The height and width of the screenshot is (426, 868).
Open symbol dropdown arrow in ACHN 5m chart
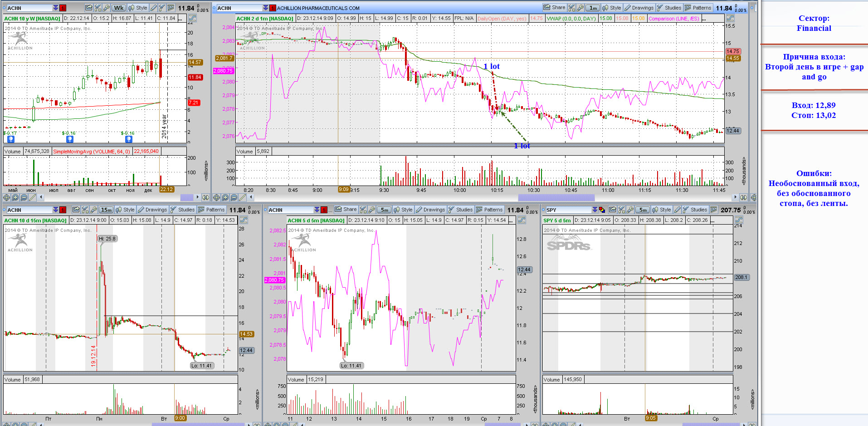[317, 210]
